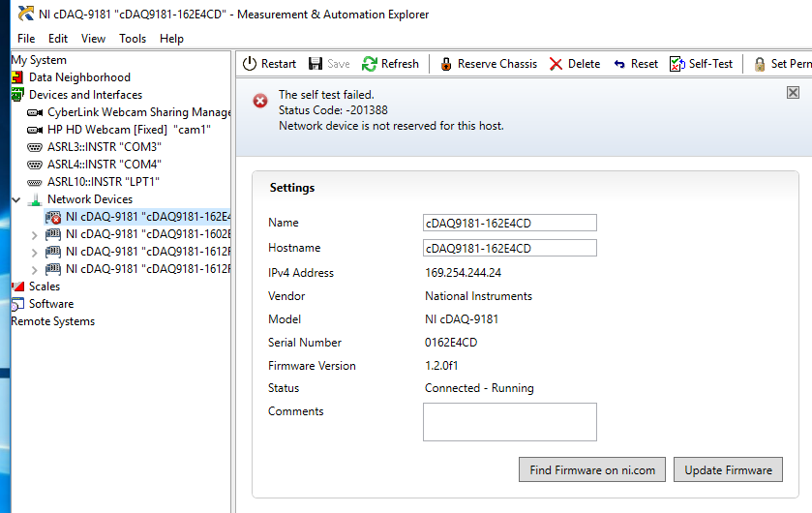Click the MAX application title bar icon
This screenshot has height=513, width=812.
coord(26,14)
